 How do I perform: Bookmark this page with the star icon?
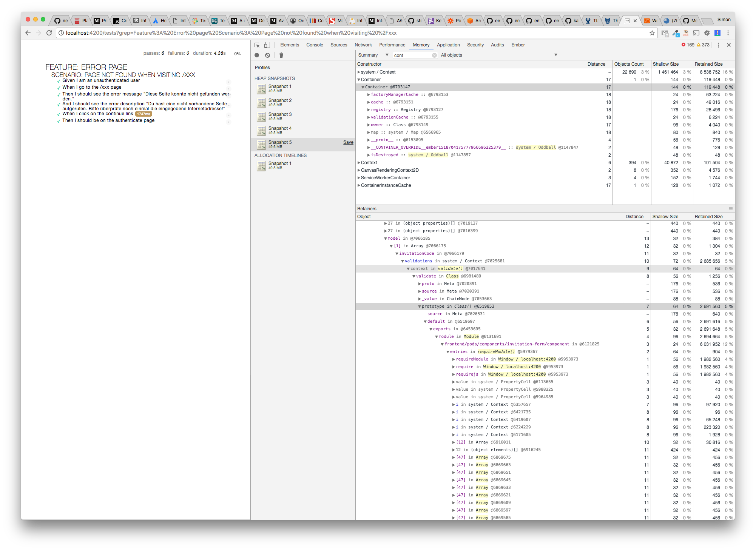coord(652,33)
